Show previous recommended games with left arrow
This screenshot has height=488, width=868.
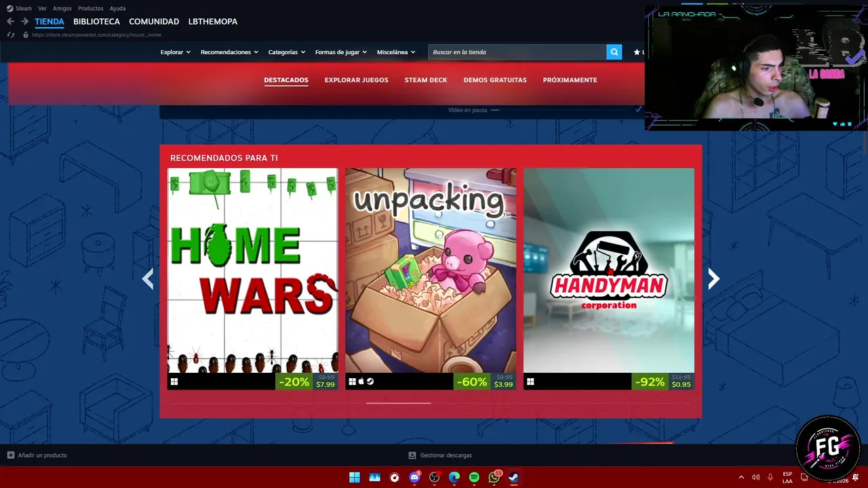click(x=148, y=279)
